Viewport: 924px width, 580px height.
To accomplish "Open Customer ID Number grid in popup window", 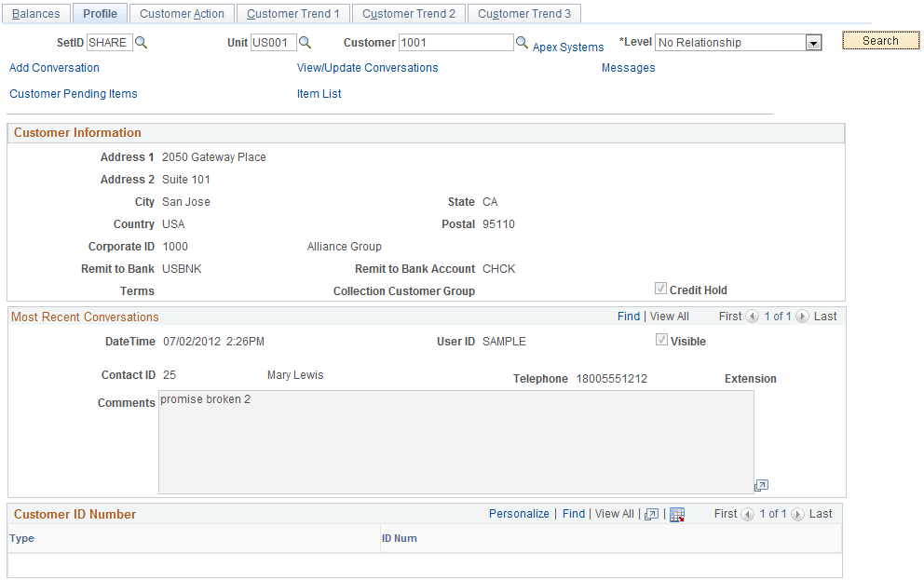I will pos(652,513).
